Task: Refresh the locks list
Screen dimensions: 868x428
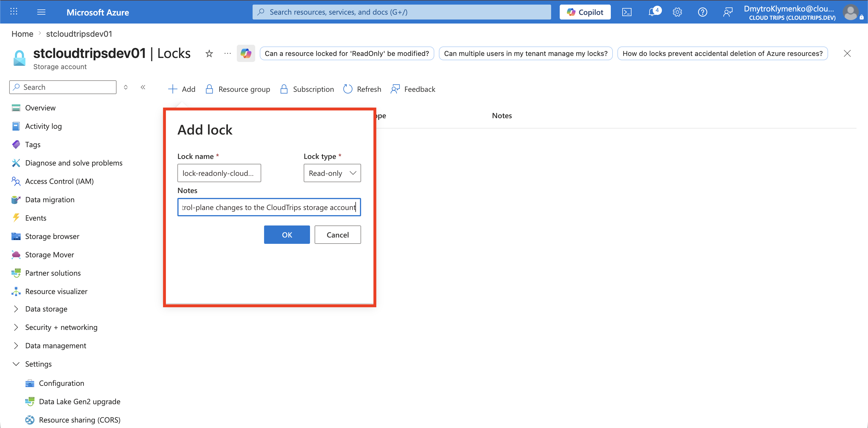Action: [362, 89]
